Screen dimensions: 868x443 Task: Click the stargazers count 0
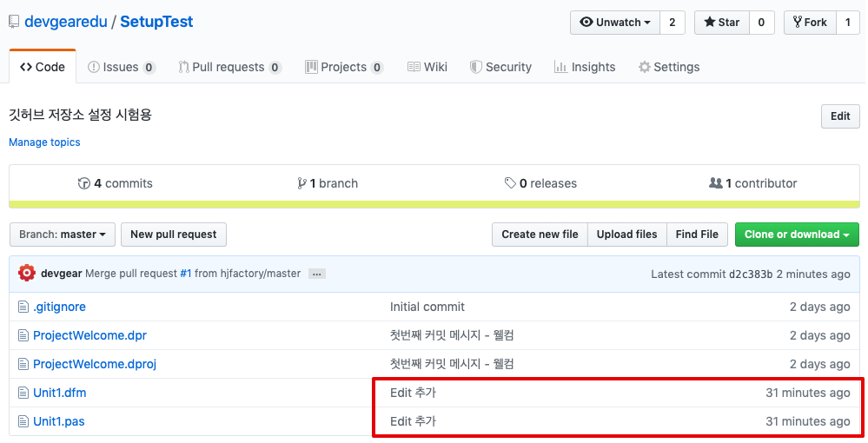coord(762,23)
